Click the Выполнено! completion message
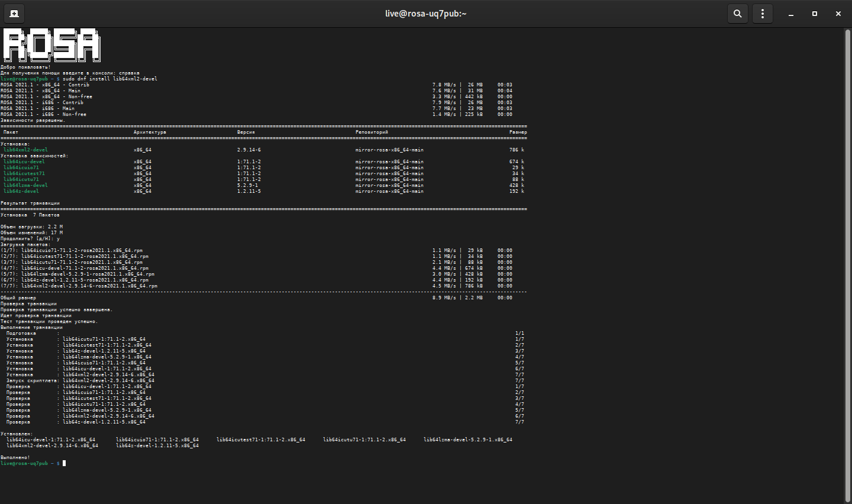The image size is (852, 504). coord(15,457)
